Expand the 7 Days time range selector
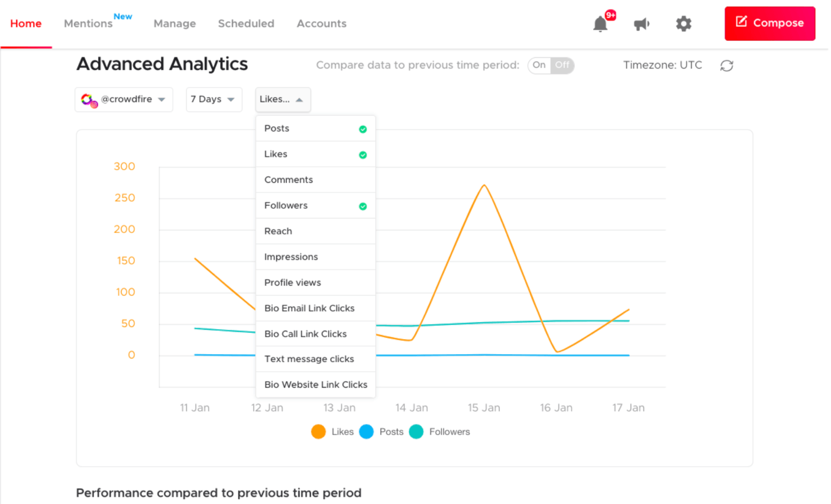The height and width of the screenshot is (504, 831). pos(214,99)
